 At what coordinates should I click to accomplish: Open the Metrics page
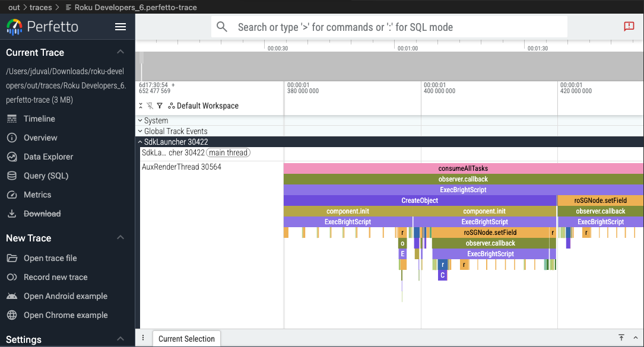(x=37, y=195)
